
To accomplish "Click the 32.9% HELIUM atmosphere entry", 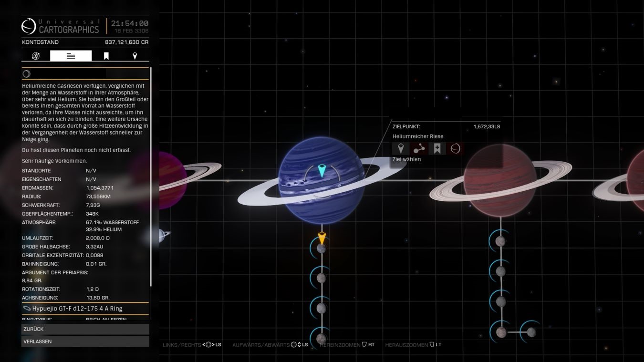I will tap(104, 229).
